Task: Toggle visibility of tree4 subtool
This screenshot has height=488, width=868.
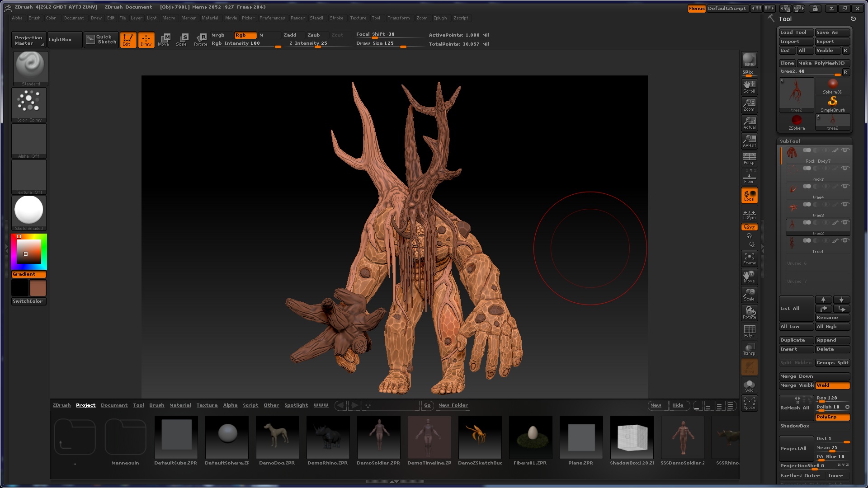Action: [845, 186]
